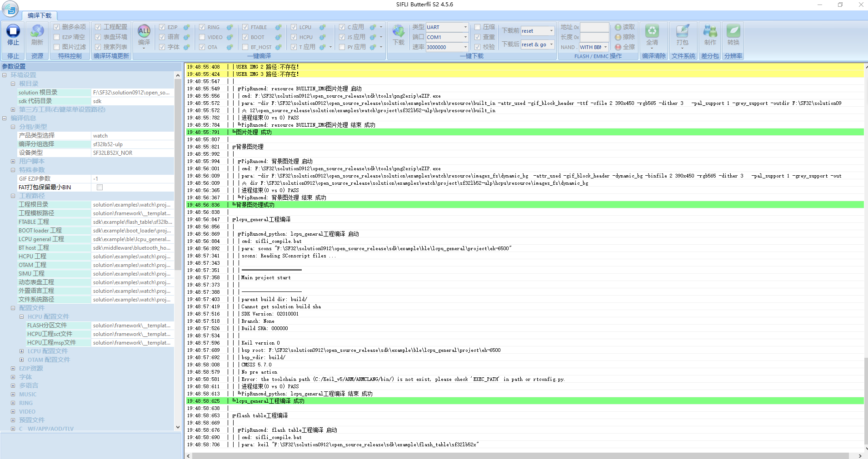Image resolution: width=868 pixels, height=459 pixels.
Task: Select the 工程根目录 property row
Action: 55,205
